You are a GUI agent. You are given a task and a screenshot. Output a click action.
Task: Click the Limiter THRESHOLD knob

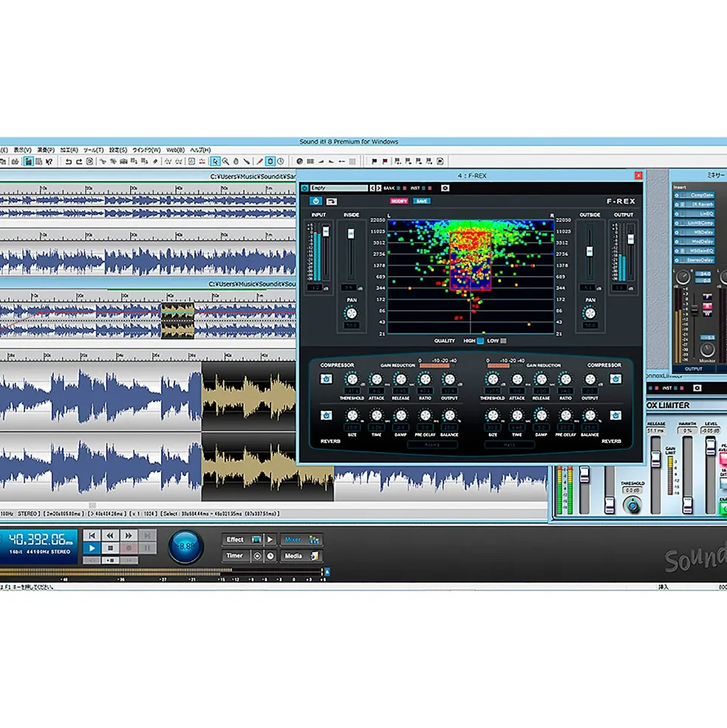[632, 505]
